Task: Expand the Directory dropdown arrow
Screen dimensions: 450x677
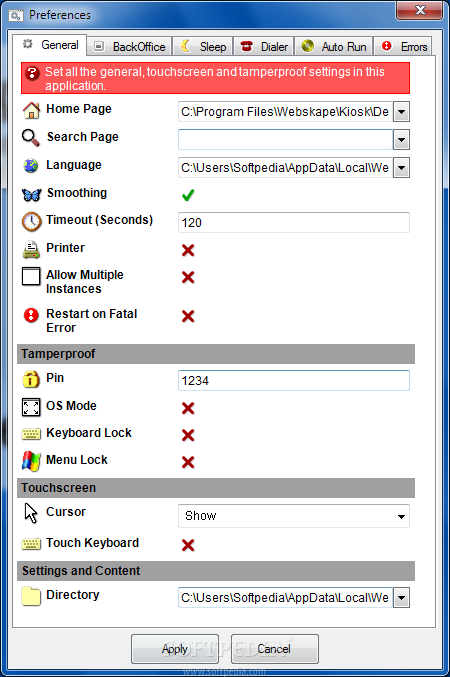Action: tap(401, 598)
